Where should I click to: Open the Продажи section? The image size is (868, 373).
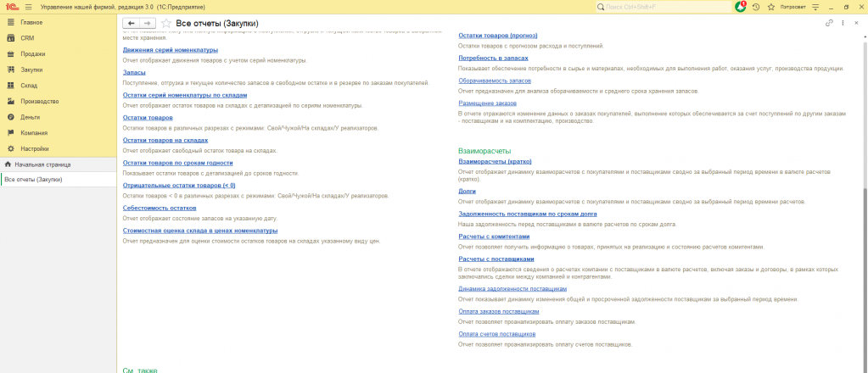[59, 54]
